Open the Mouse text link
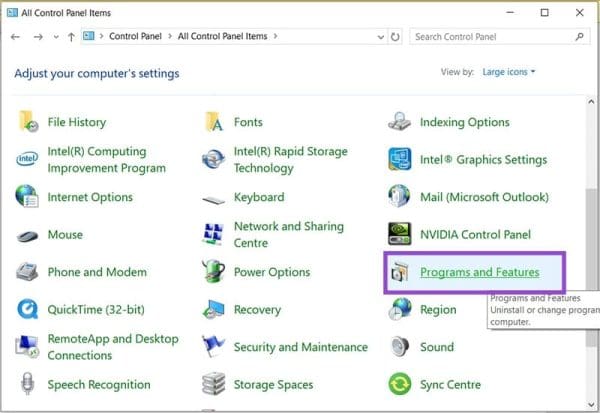The width and height of the screenshot is (600, 413). tap(65, 235)
